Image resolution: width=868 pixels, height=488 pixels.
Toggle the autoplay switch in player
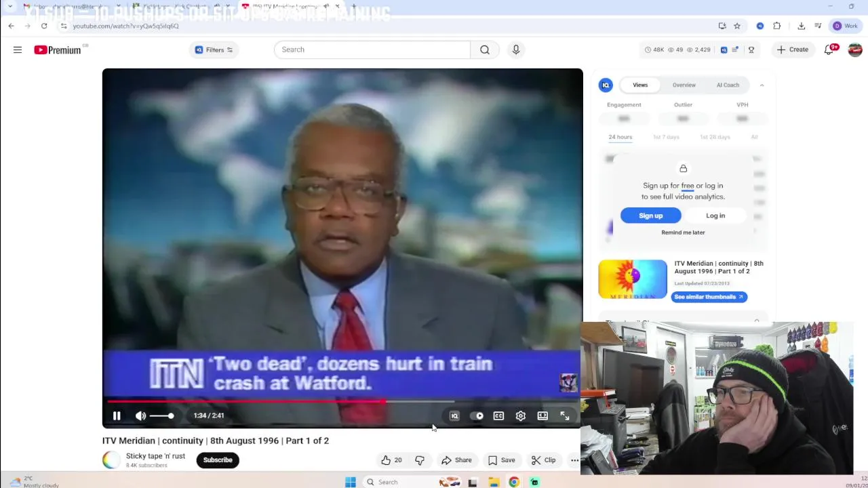point(477,416)
